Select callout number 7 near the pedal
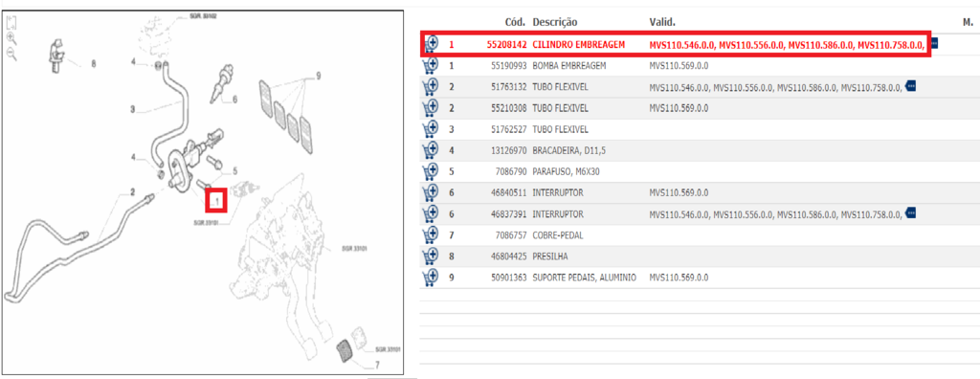Screen dimensions: 980x379 coord(376,366)
